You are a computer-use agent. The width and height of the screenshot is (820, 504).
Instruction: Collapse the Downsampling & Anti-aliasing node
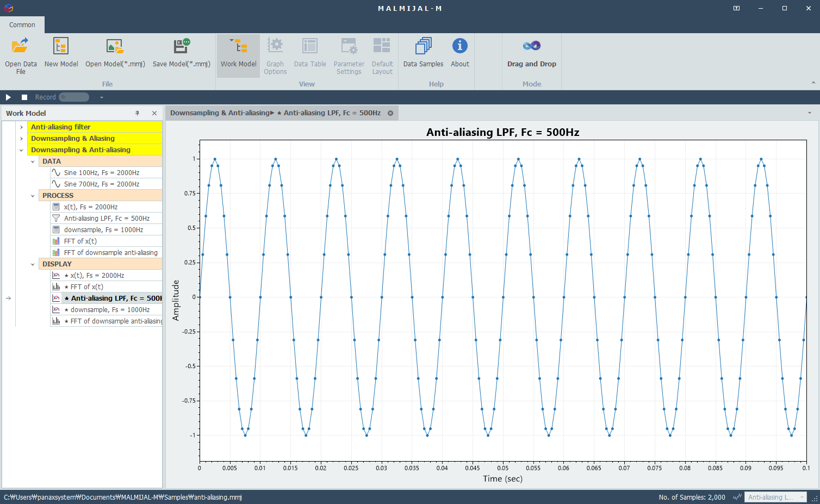pyautogui.click(x=21, y=150)
